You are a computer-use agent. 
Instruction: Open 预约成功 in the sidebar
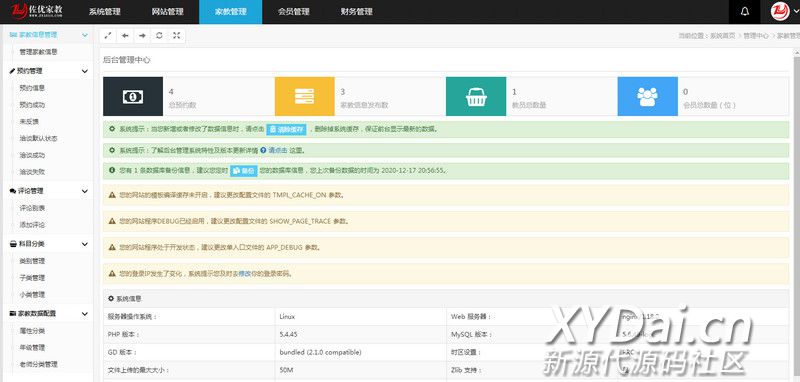click(32, 105)
